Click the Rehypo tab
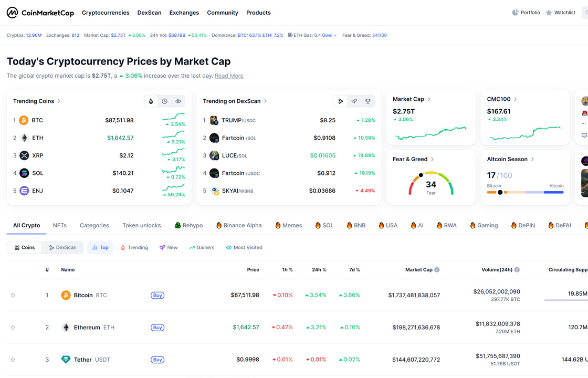Screen dimensions: 588x378 [x=188, y=225]
